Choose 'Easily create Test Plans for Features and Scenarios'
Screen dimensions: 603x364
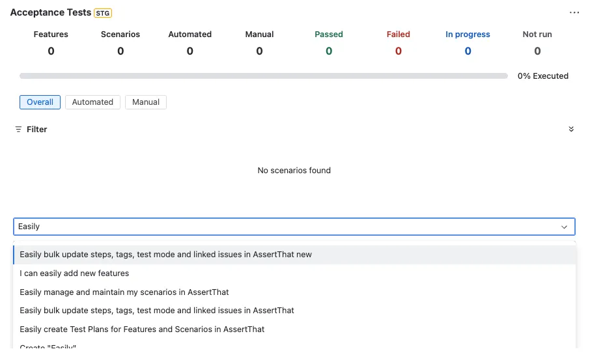pyautogui.click(x=294, y=329)
